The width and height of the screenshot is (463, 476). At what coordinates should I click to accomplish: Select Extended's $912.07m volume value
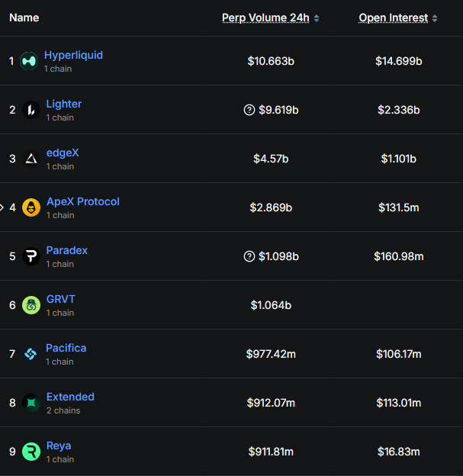(271, 403)
